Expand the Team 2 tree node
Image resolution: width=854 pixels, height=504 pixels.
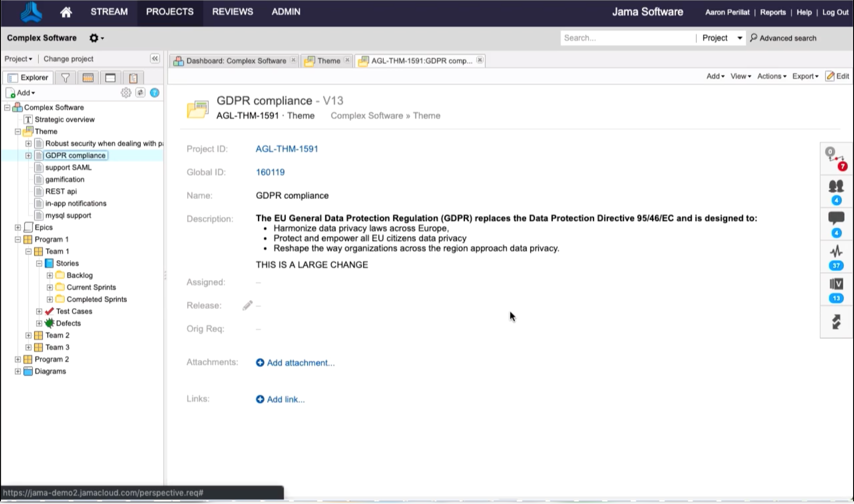[28, 336]
